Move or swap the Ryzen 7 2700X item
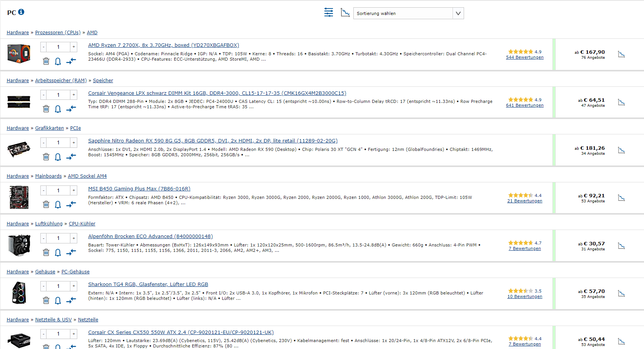This screenshot has height=349, width=644. tap(71, 61)
